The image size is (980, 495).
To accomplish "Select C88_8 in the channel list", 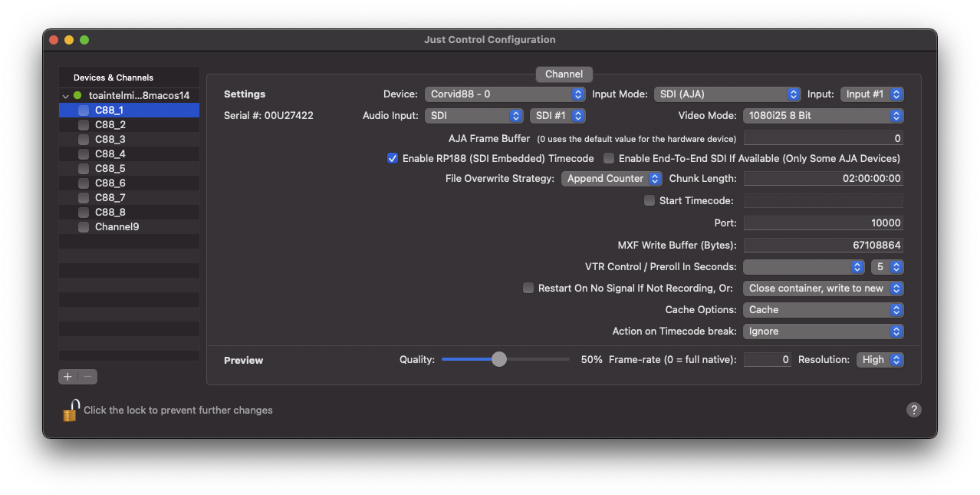I will 129,213.
